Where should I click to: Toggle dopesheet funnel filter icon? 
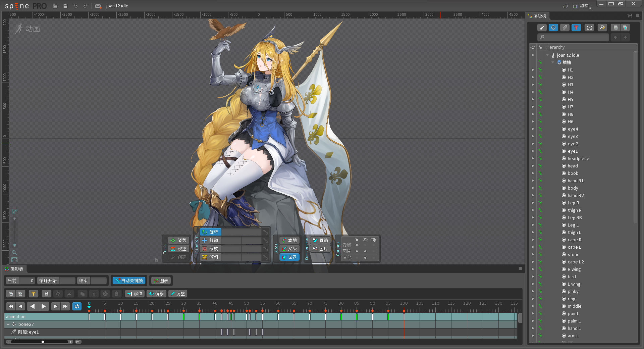[x=33, y=294]
